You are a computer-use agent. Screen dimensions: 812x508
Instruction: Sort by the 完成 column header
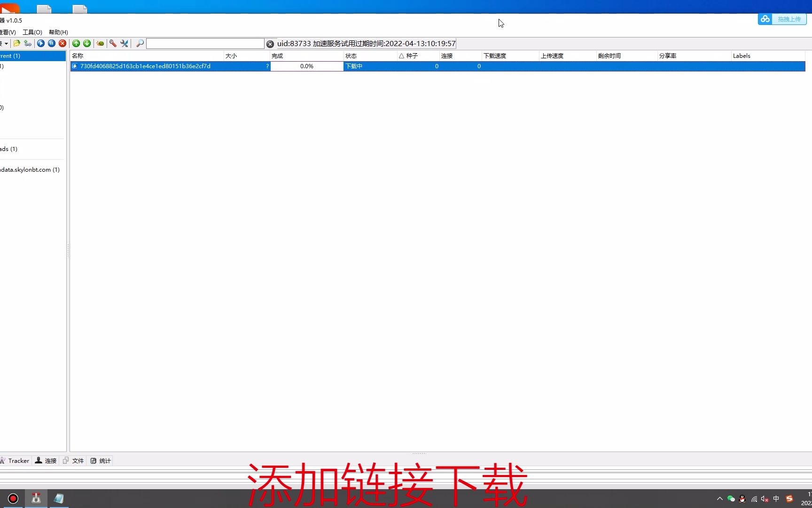(x=307, y=56)
